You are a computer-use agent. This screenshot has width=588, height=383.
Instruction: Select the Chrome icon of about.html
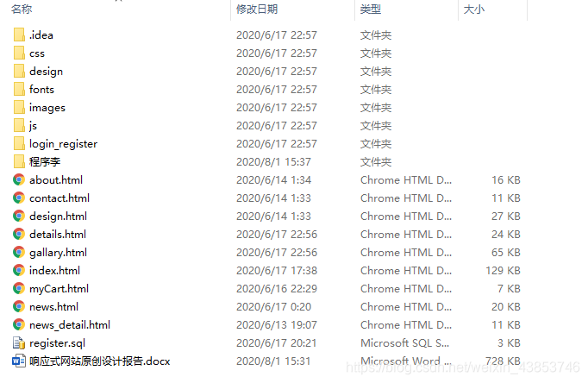[x=19, y=179]
